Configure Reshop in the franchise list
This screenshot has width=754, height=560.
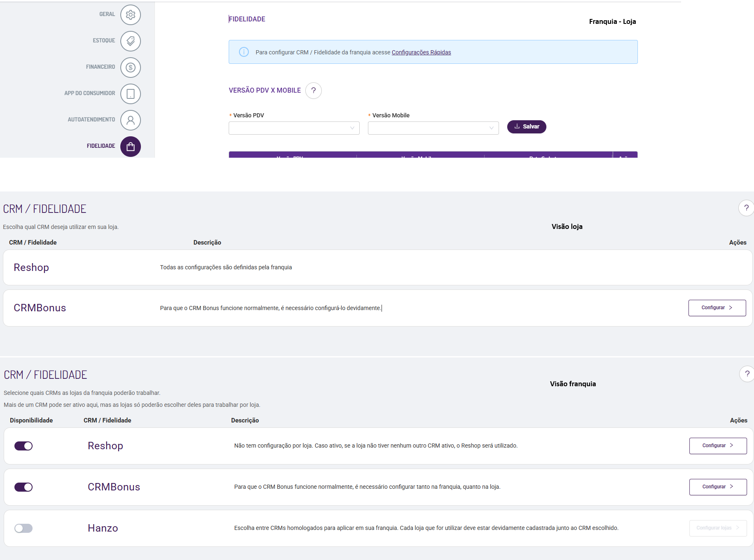click(718, 446)
